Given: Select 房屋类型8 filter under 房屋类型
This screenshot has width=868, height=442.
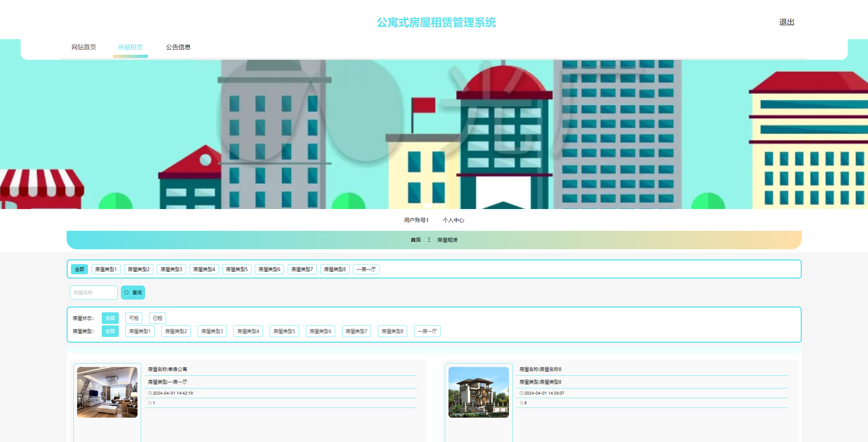Looking at the screenshot, I should [392, 331].
